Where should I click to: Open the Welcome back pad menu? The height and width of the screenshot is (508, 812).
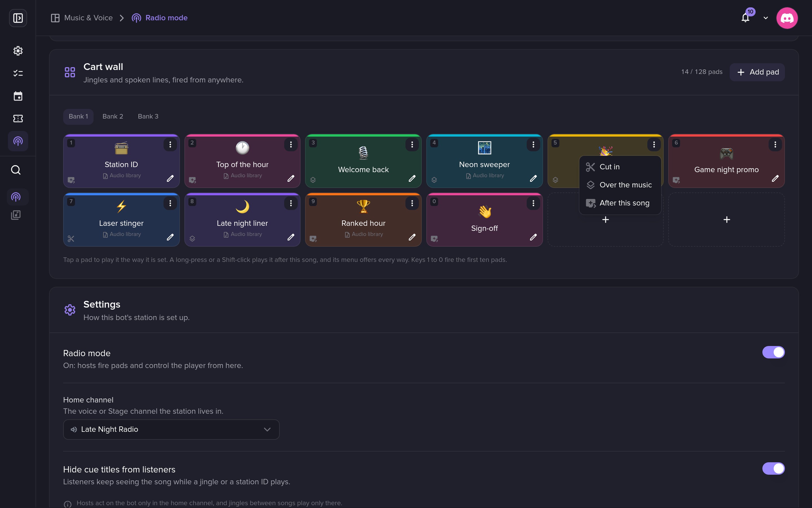pyautogui.click(x=412, y=144)
